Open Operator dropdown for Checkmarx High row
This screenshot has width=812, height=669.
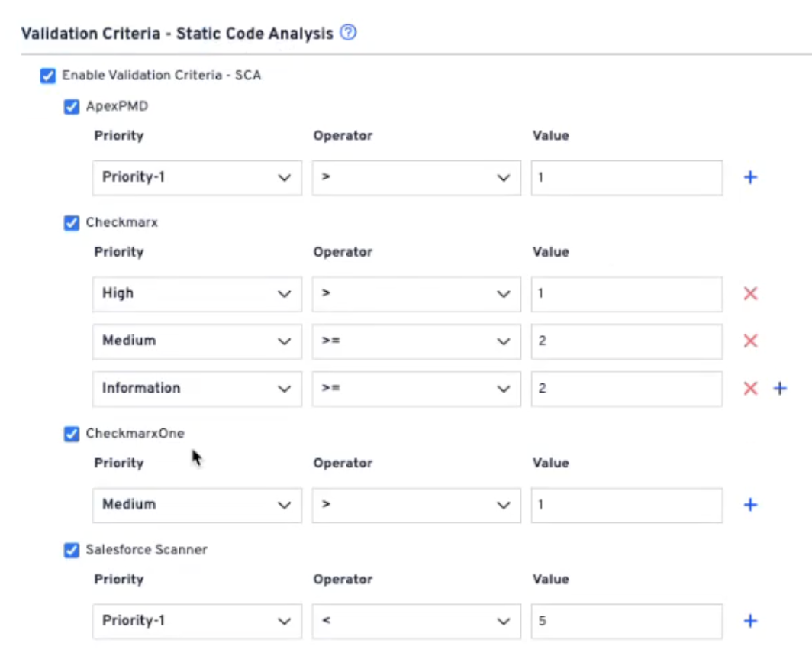click(x=416, y=294)
